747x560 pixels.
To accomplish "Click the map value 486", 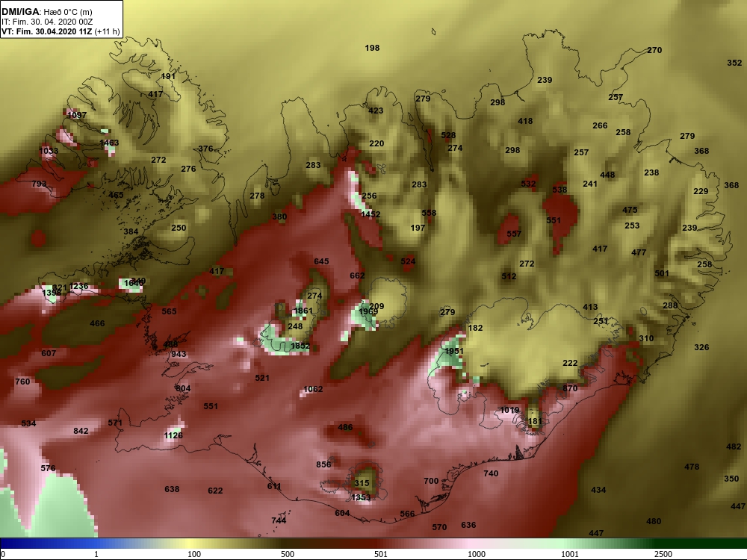I will tap(345, 427).
